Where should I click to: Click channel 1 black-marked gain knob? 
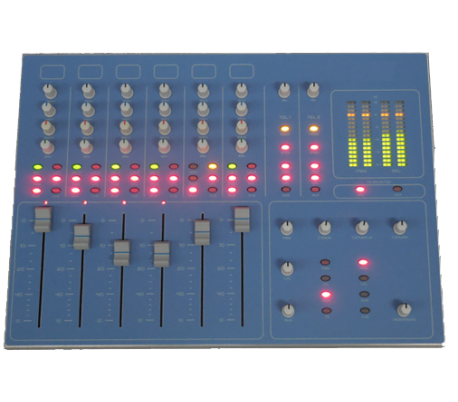pyautogui.click(x=49, y=91)
